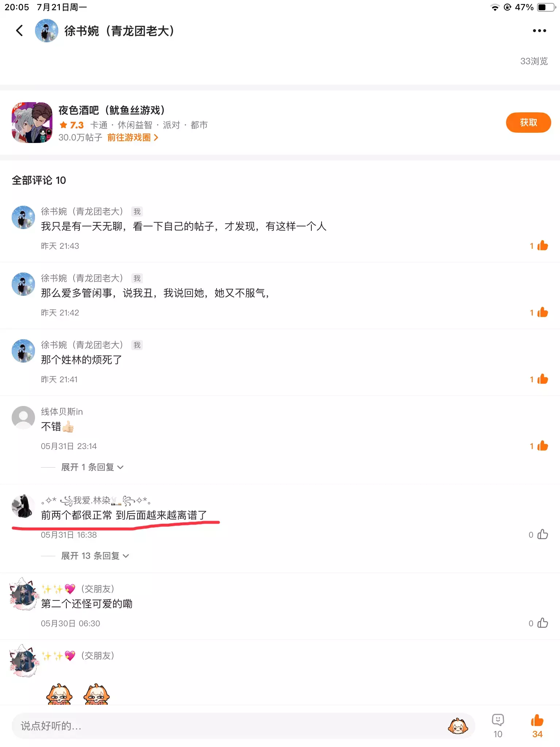Tap the orange 获取 button
560x747 pixels.
(x=528, y=123)
